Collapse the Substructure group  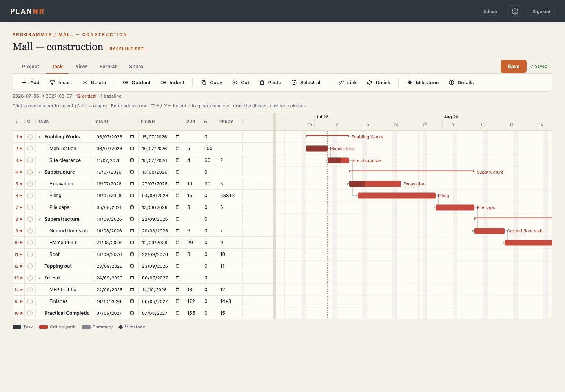[x=40, y=172]
